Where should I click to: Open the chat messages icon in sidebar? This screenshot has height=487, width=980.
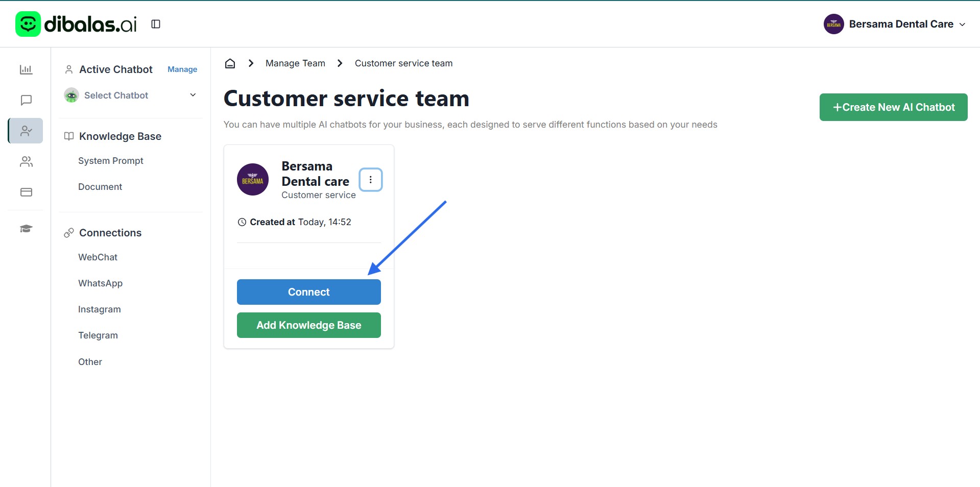pyautogui.click(x=26, y=100)
